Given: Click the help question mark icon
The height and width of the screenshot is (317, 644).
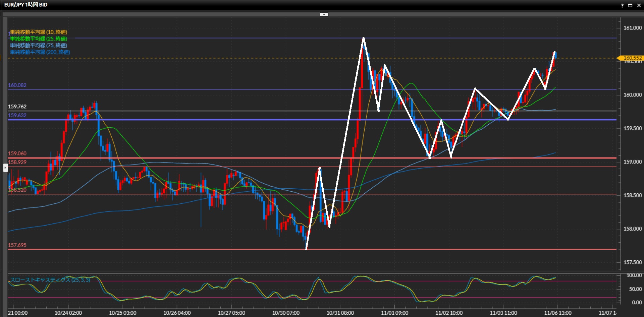Looking at the screenshot, I should 622,5.
